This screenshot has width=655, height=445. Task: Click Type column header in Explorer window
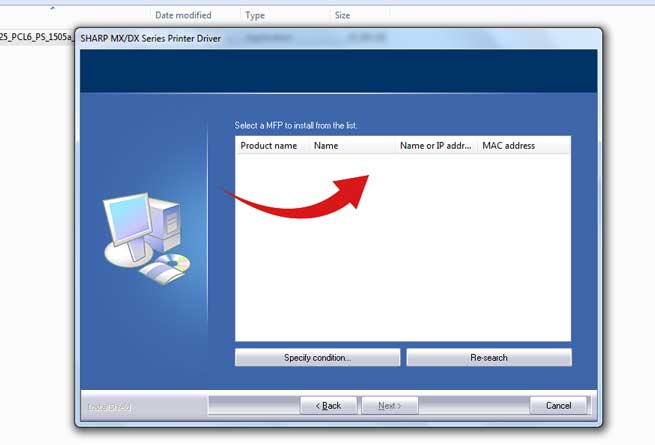pos(255,15)
